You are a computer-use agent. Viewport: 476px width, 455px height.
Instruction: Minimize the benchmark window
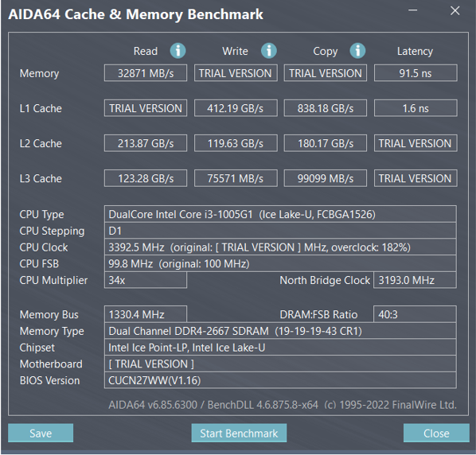point(413,10)
